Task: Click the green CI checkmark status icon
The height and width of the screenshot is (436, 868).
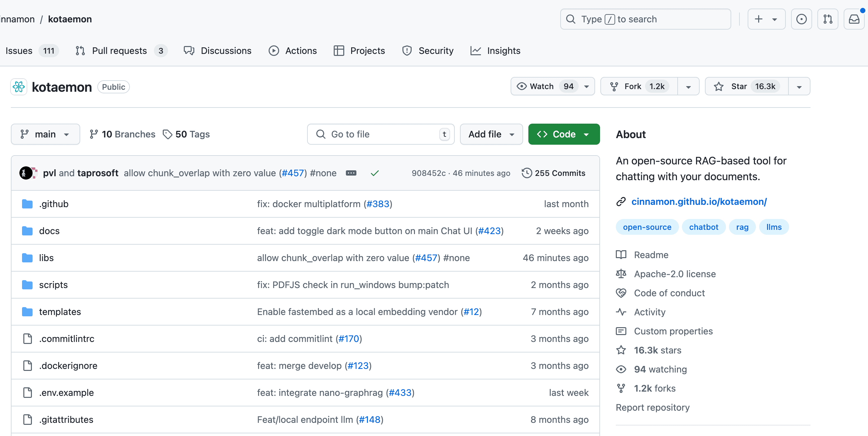Action: tap(375, 173)
